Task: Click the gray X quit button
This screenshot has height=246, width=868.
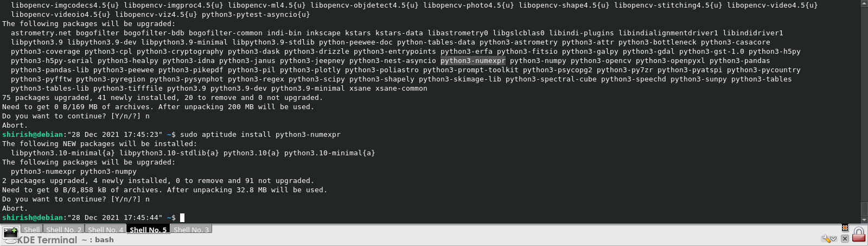Action: [845, 238]
